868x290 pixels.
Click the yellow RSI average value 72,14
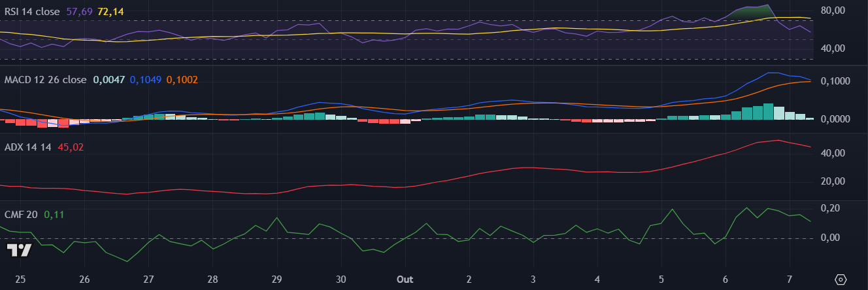(110, 12)
